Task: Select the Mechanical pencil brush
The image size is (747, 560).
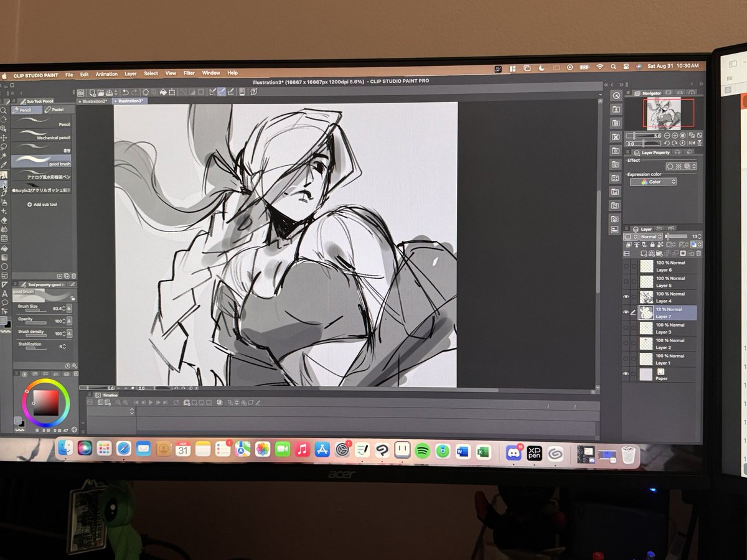Action: (x=42, y=134)
